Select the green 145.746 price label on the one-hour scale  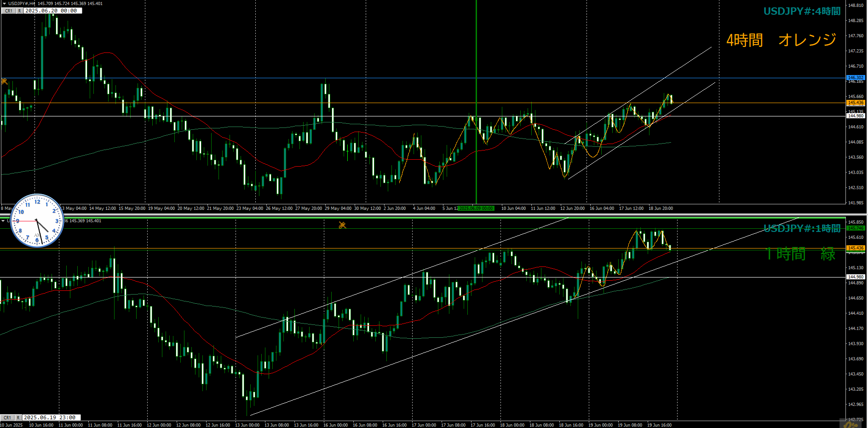click(x=856, y=228)
